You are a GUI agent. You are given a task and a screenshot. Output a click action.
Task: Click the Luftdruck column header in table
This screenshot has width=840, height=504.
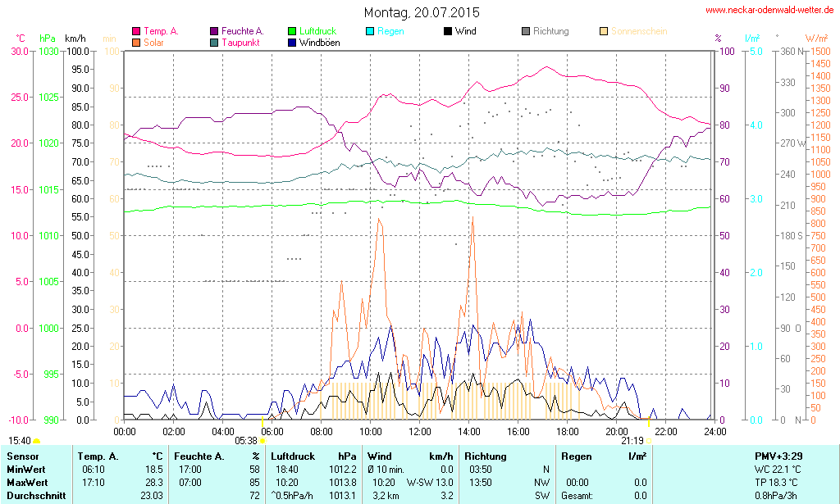tap(294, 456)
